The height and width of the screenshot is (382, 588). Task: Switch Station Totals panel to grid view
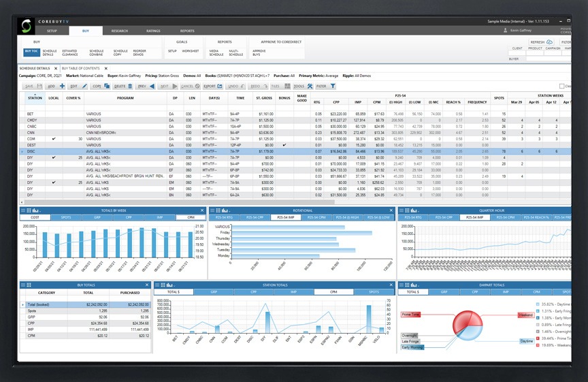pyautogui.click(x=163, y=285)
